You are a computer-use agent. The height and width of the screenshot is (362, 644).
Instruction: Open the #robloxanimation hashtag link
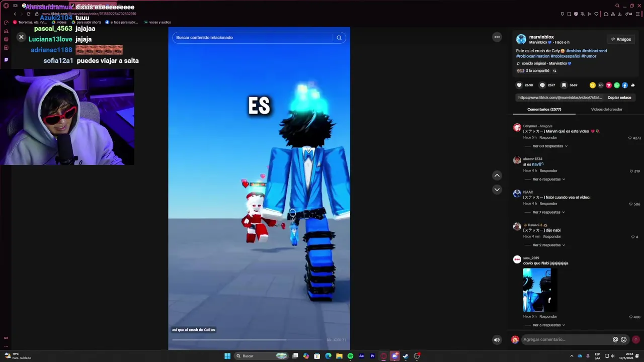[x=532, y=56]
